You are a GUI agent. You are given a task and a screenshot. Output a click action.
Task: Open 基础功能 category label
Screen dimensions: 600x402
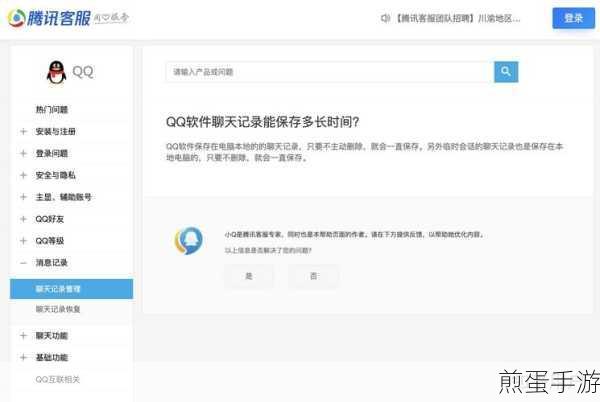[x=52, y=358]
